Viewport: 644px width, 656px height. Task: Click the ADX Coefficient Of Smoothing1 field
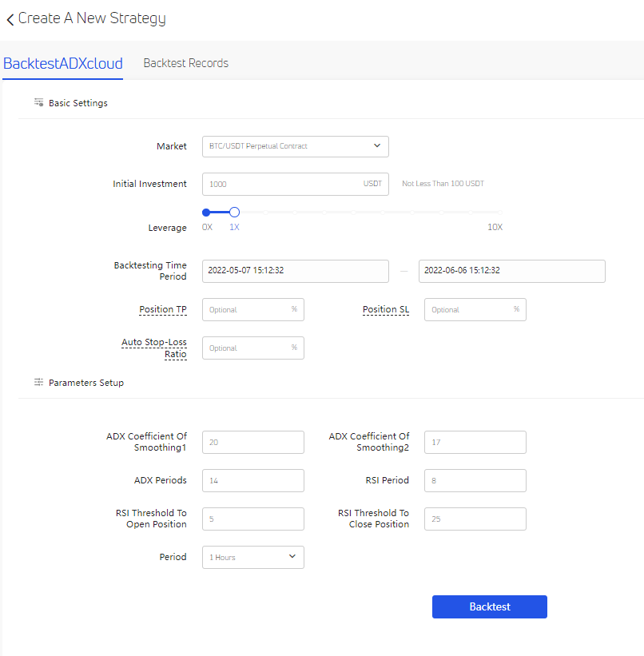[252, 442]
